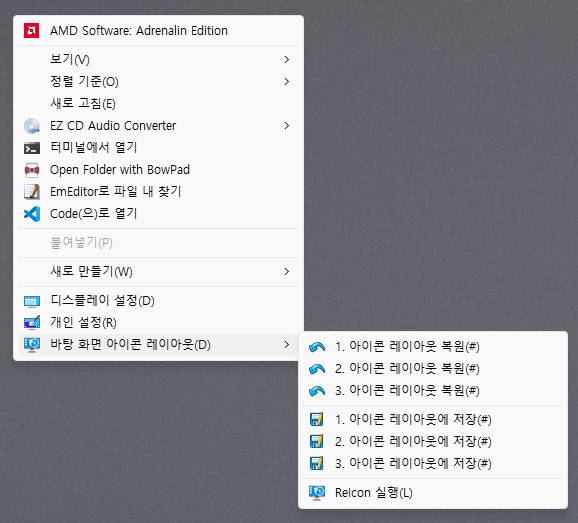The image size is (578, 523).
Task: Choose 터미널에서 열기 menu entry
Action: [x=159, y=147]
